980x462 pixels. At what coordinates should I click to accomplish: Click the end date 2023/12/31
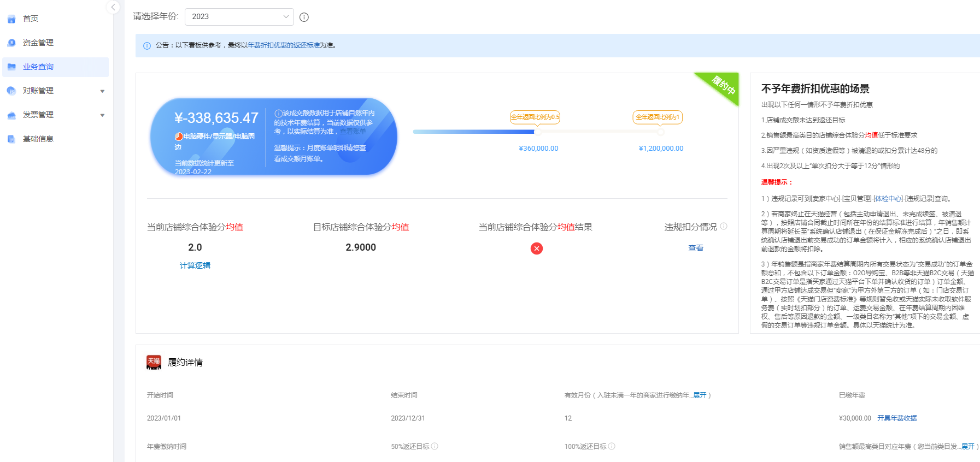[408, 418]
